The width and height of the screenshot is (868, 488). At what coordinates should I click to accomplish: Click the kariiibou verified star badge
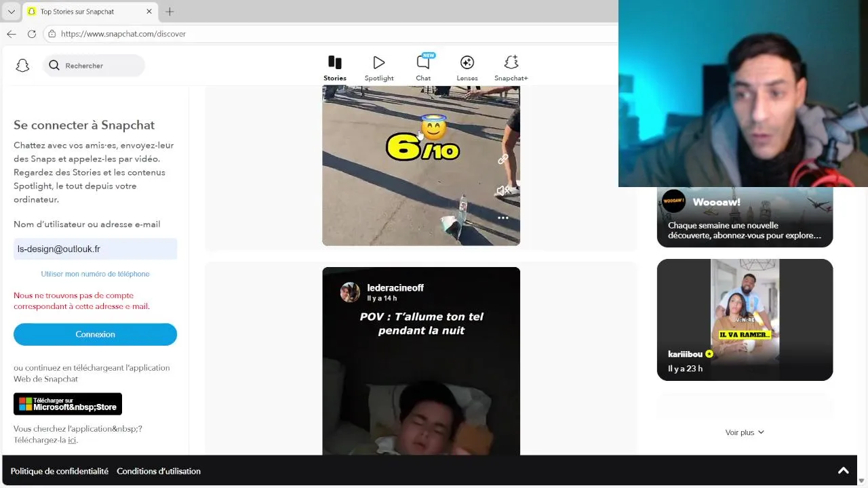click(x=709, y=354)
